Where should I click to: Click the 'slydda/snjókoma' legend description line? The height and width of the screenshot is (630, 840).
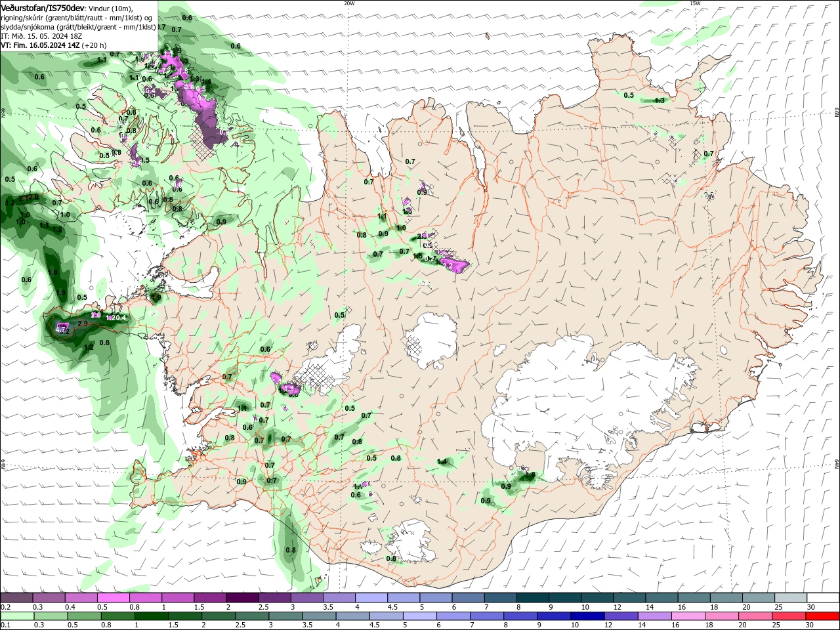click(x=78, y=27)
